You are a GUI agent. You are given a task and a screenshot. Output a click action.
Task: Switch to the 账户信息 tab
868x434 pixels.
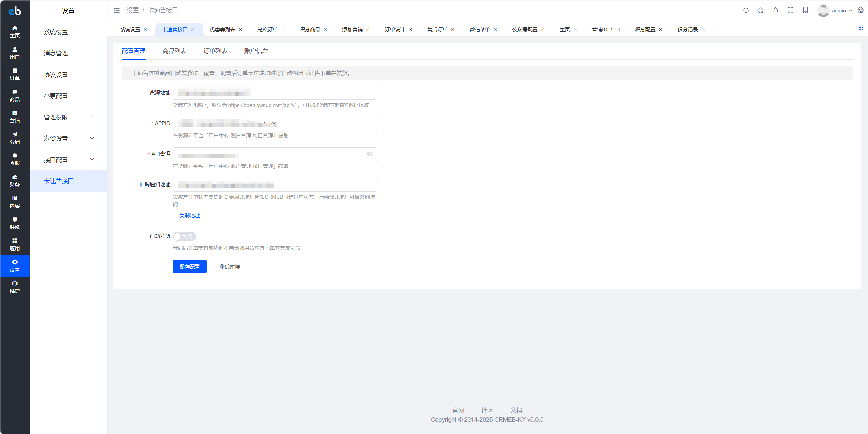point(256,51)
